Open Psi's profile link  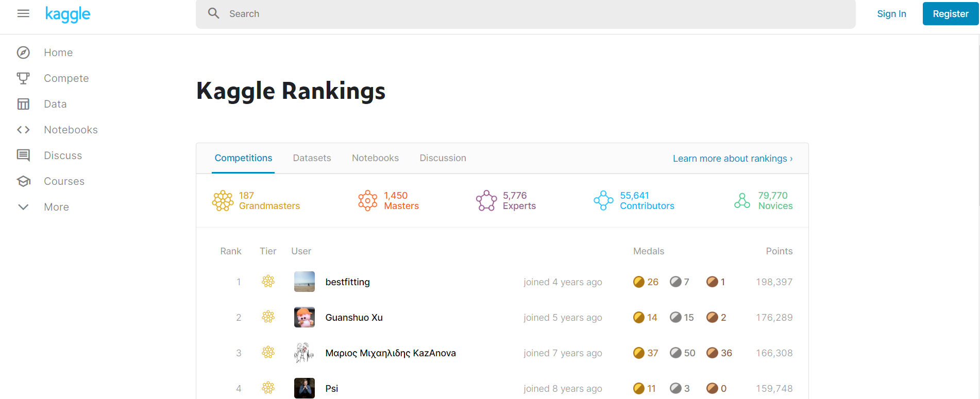click(x=332, y=389)
